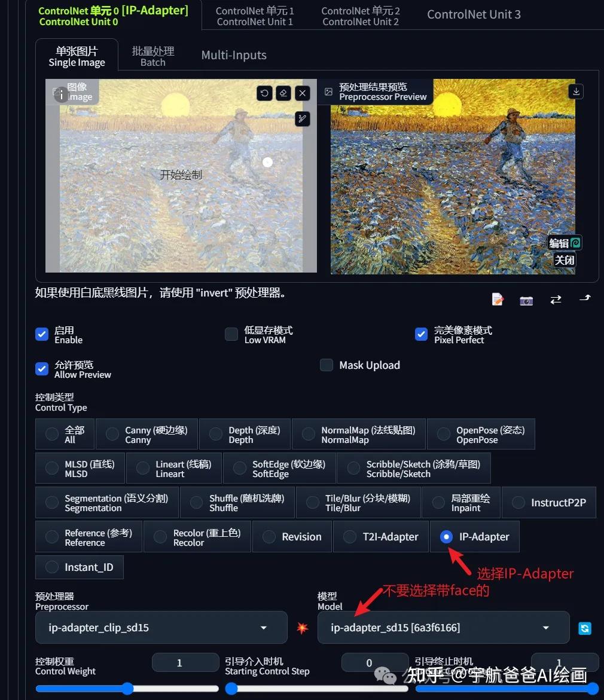Viewport: 604px width, 700px height.
Task: Mirror webcam with swap arrows icon
Action: (556, 299)
